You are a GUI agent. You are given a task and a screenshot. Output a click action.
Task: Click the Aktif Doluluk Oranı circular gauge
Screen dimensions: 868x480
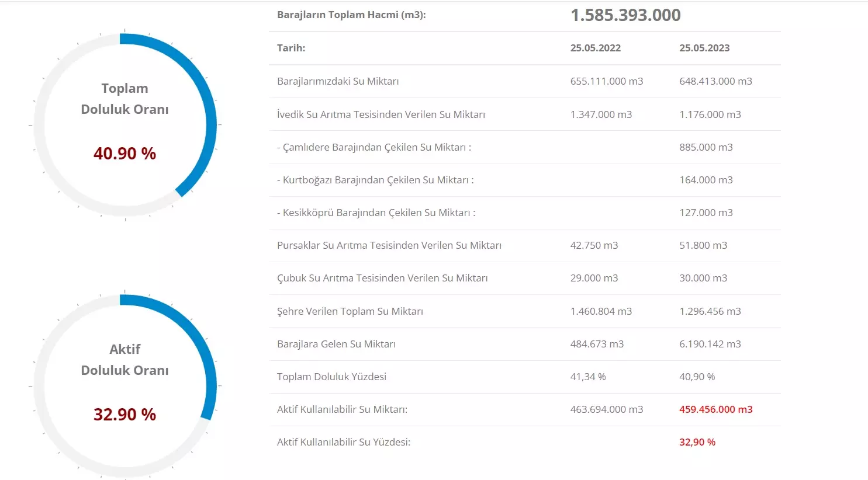pos(125,385)
